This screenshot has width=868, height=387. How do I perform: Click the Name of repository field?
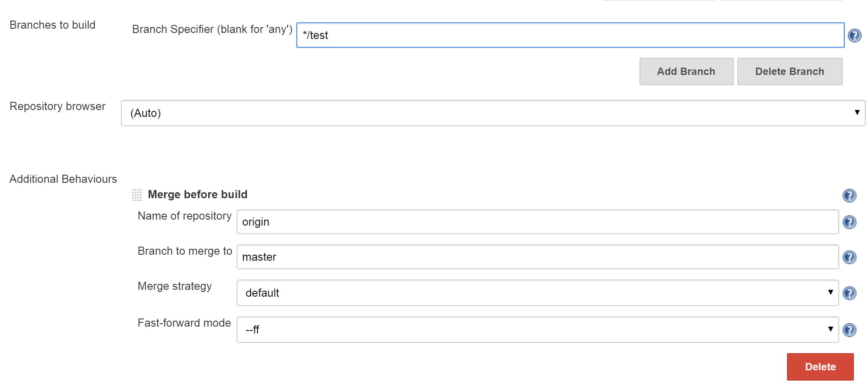[538, 222]
